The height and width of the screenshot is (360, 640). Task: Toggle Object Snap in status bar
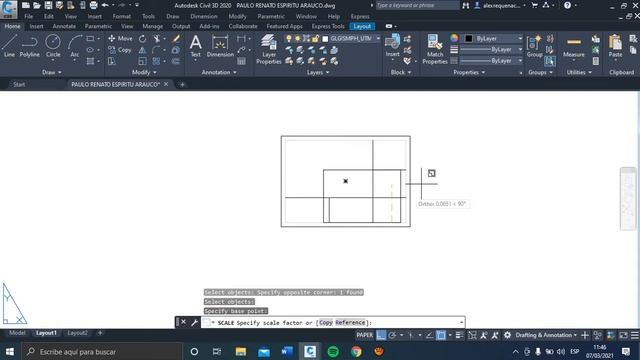click(x=441, y=335)
